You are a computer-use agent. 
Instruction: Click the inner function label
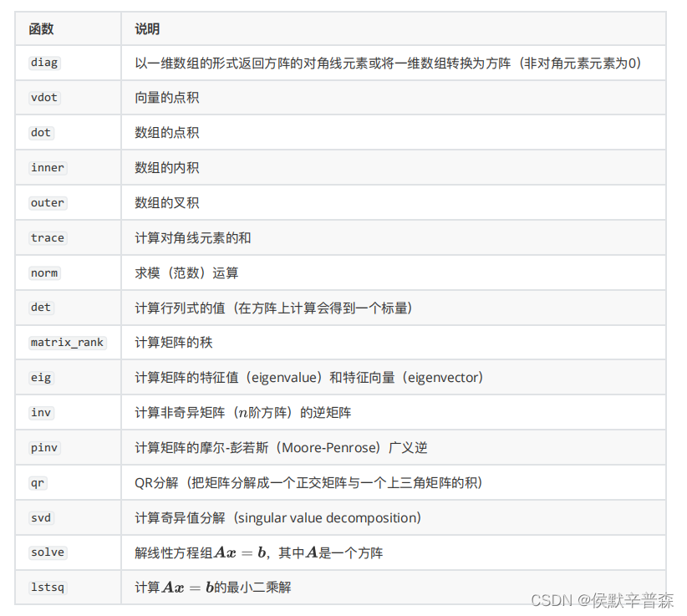pyautogui.click(x=46, y=168)
